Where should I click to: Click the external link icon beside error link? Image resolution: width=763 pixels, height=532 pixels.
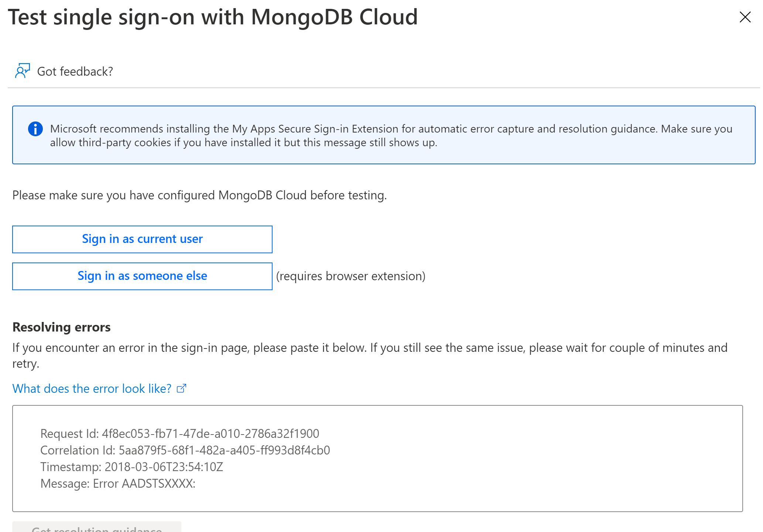click(181, 388)
